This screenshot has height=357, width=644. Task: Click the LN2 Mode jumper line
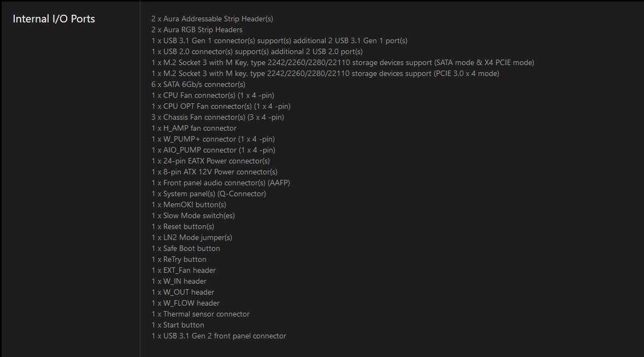191,237
